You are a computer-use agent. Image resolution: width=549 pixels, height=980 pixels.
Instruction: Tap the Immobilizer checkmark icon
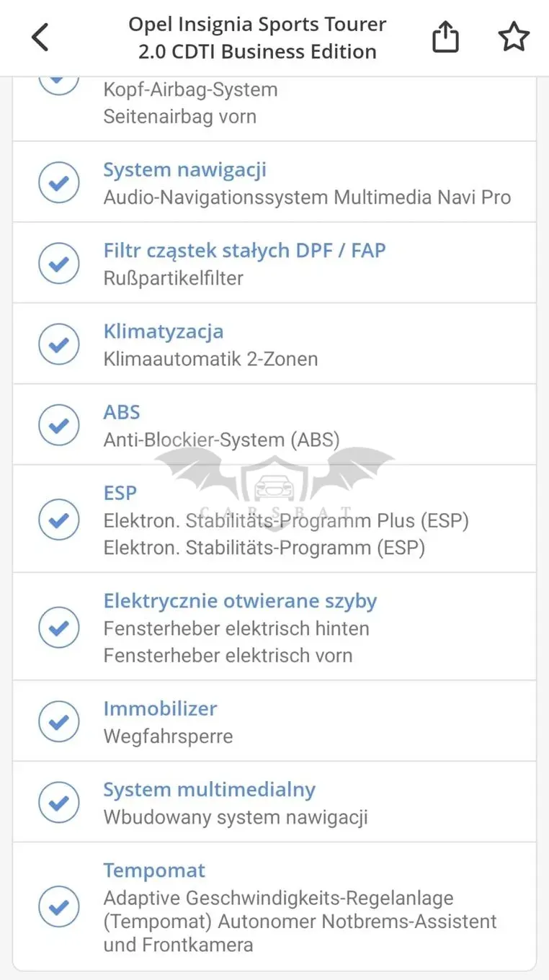tap(59, 721)
